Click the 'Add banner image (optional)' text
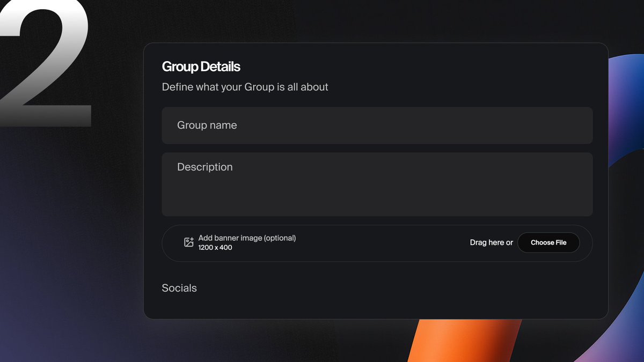The height and width of the screenshot is (362, 644). point(247,238)
